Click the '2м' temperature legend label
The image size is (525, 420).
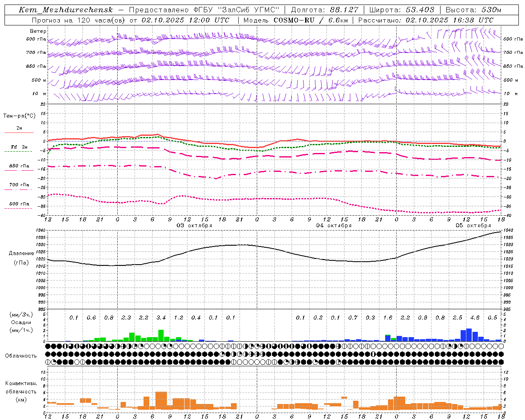point(19,128)
